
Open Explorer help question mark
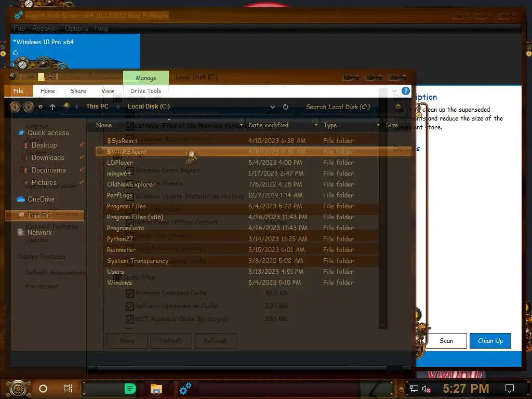(x=405, y=91)
